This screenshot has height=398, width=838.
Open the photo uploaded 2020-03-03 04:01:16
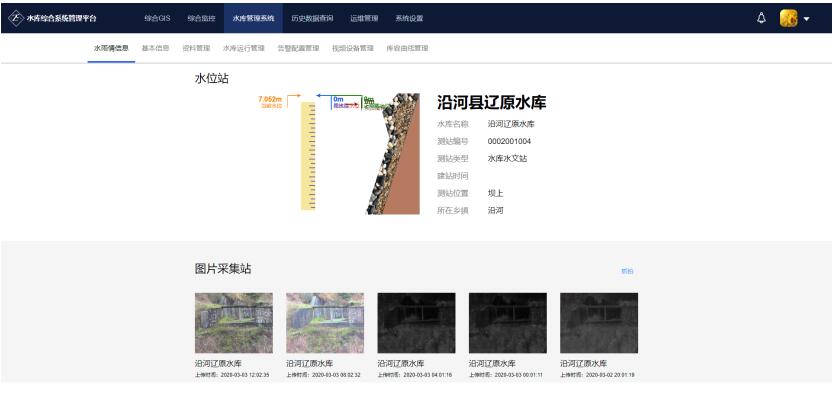tap(416, 323)
